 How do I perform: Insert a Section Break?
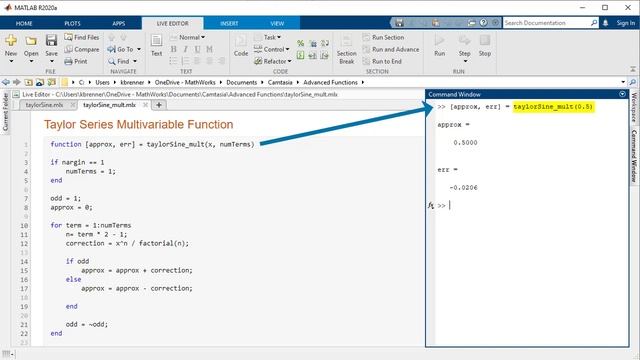[x=347, y=50]
